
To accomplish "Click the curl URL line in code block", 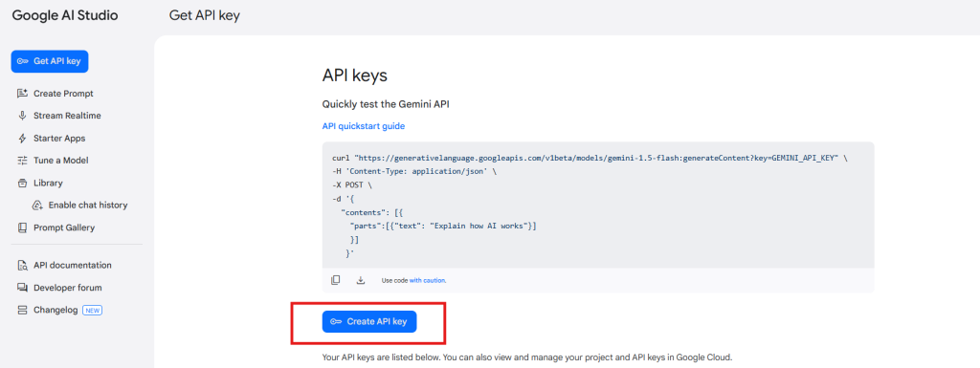I will coord(590,159).
